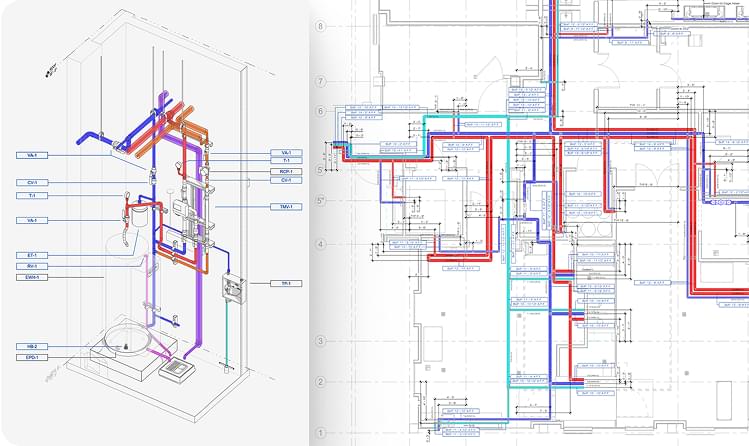Click the HB-2 callout label
749x446 pixels.
[32, 347]
